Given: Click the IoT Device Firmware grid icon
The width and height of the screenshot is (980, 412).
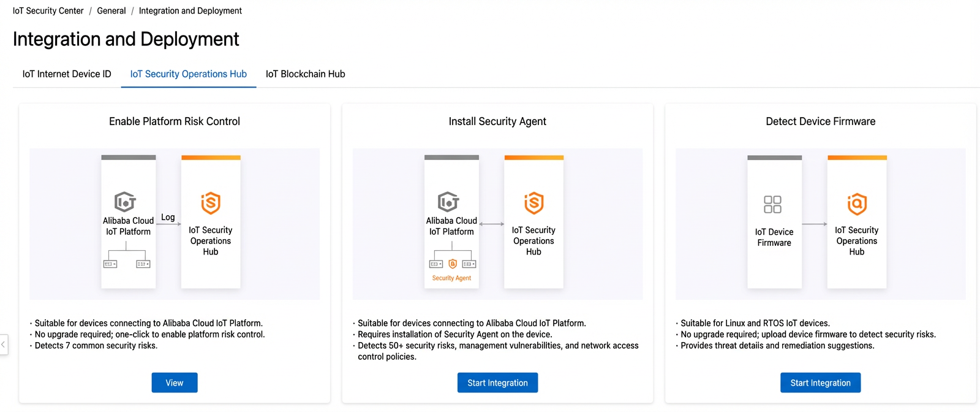Looking at the screenshot, I should 772,204.
